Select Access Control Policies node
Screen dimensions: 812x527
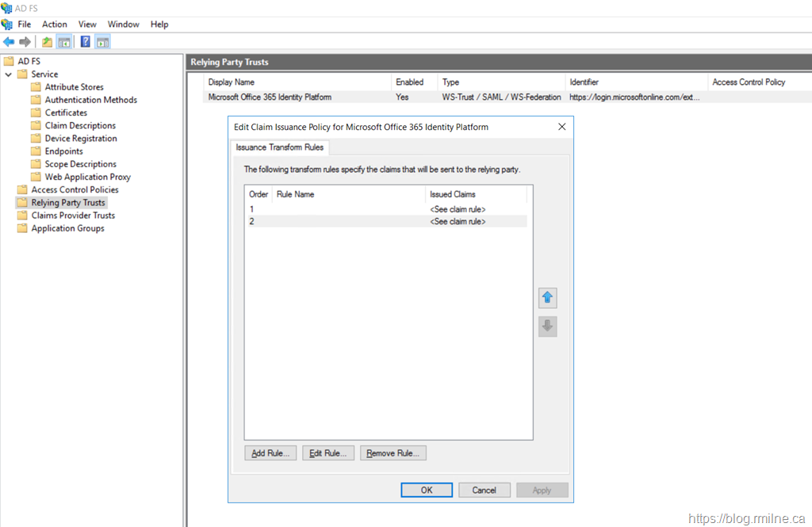pyautogui.click(x=75, y=189)
